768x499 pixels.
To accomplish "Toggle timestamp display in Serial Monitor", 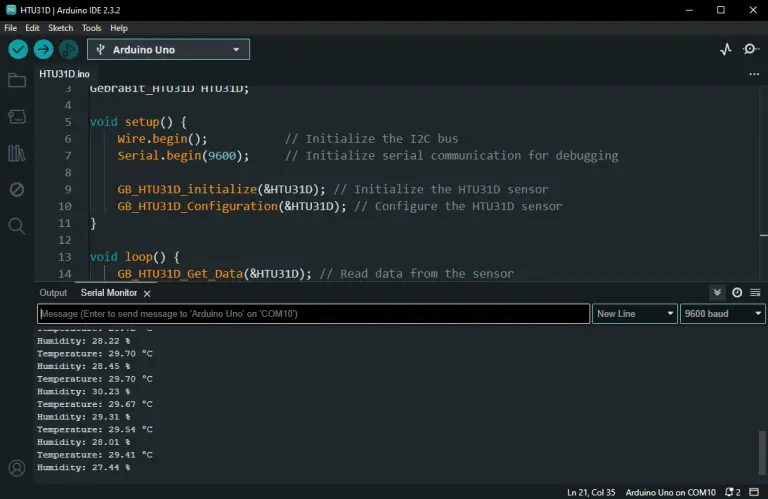I will pos(737,292).
